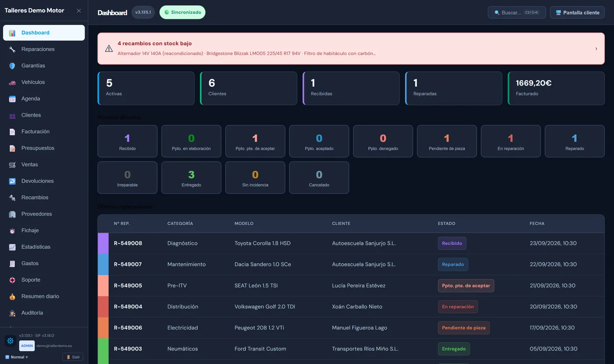This screenshot has height=364, width=614.
Task: Open the Ppto. pte. de aceptar shortcut card
Action: [255, 141]
